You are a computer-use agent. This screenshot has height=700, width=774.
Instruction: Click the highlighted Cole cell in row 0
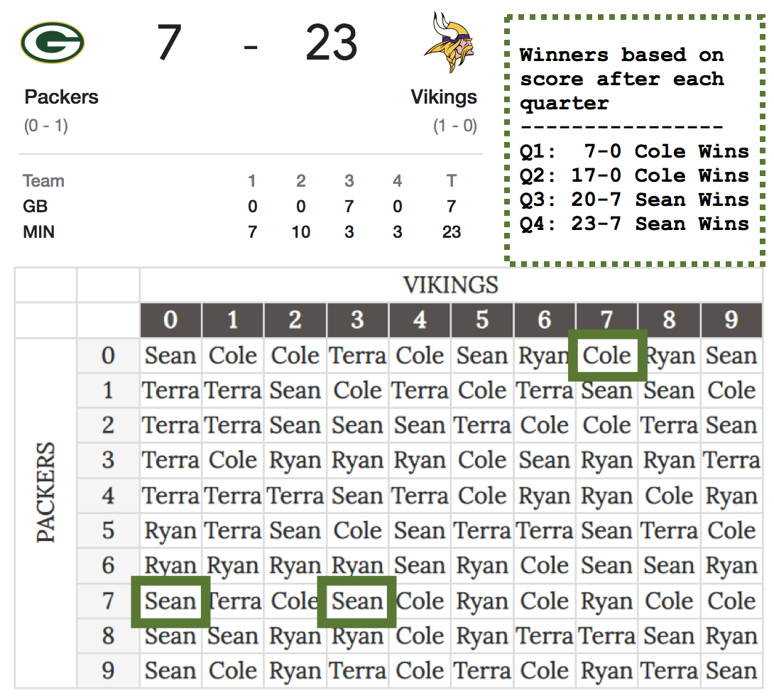pos(607,356)
